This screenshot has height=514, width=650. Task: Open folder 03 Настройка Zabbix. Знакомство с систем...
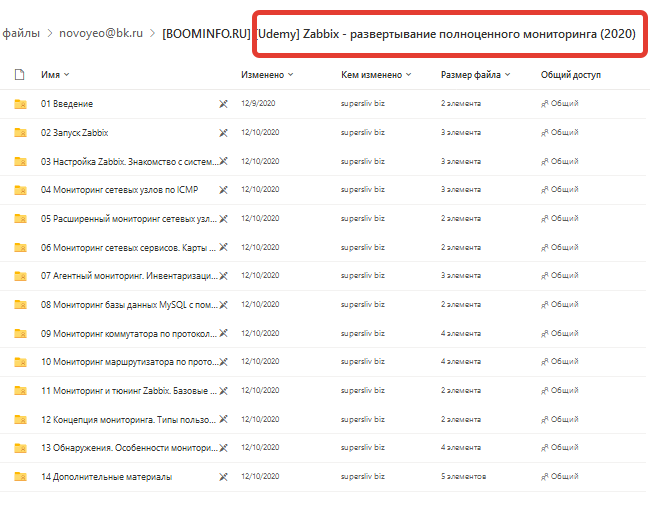click(129, 161)
